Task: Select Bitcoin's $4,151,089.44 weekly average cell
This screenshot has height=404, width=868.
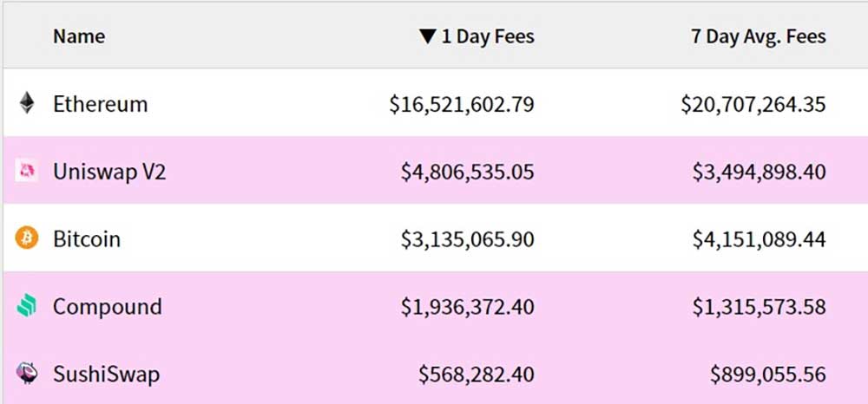Action: [759, 239]
